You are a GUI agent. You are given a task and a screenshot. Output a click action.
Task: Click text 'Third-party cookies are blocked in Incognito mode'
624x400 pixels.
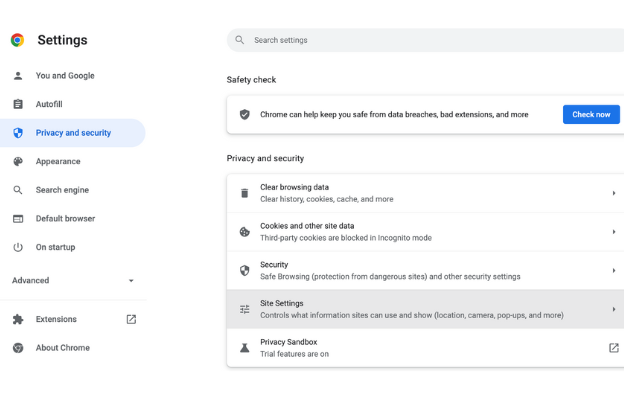[x=346, y=238]
